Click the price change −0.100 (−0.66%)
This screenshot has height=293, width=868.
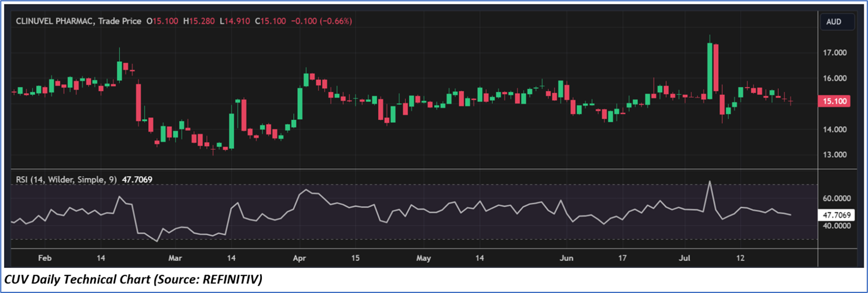321,21
